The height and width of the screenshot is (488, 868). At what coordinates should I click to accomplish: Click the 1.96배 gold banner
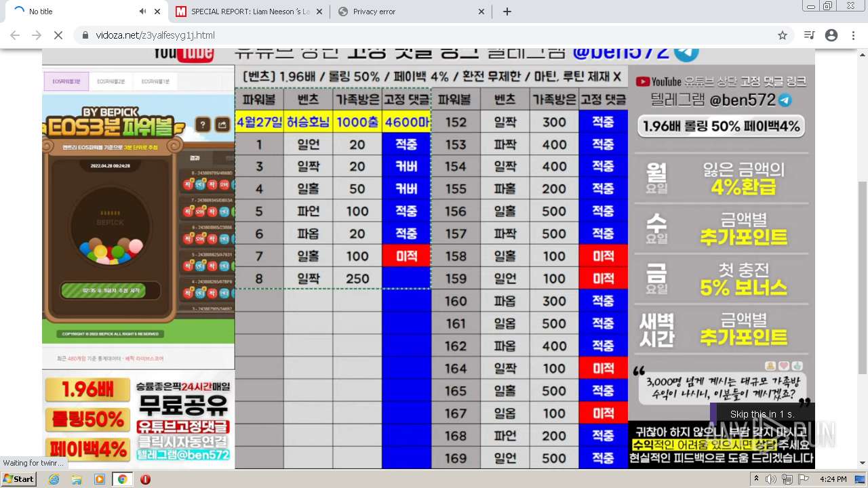click(87, 390)
